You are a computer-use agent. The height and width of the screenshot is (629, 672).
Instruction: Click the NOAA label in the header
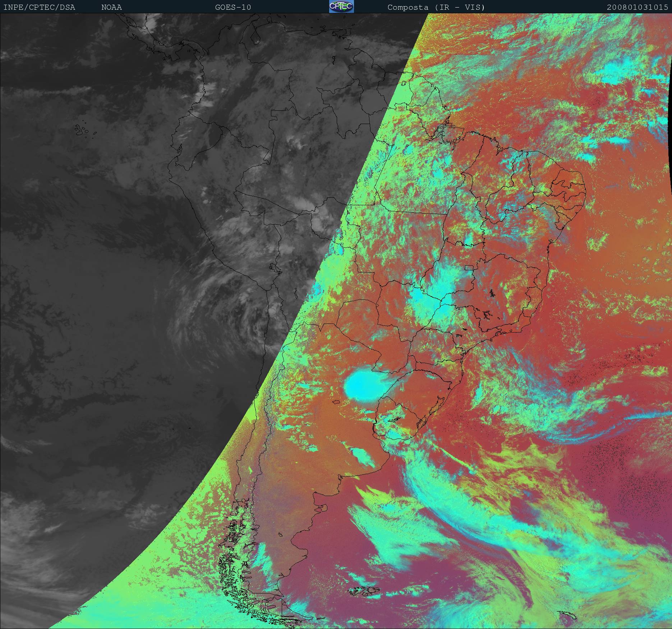pos(111,7)
